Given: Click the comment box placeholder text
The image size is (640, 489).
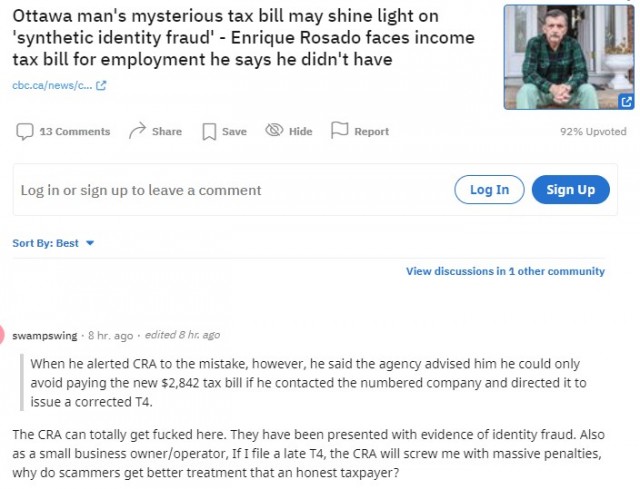Looking at the screenshot, I should [x=141, y=190].
